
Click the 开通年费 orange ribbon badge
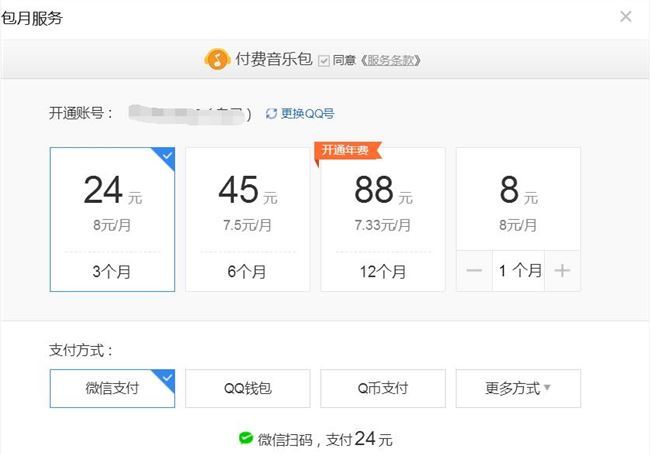pyautogui.click(x=347, y=150)
